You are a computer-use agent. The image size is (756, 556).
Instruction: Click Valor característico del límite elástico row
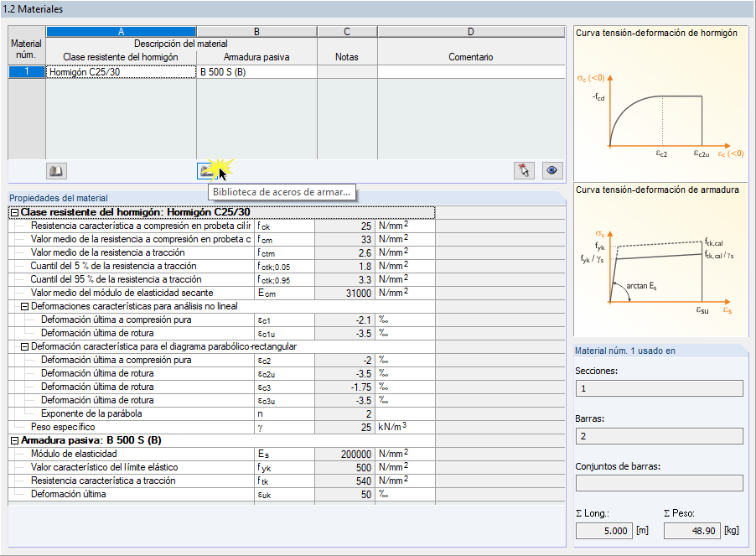[x=104, y=467]
